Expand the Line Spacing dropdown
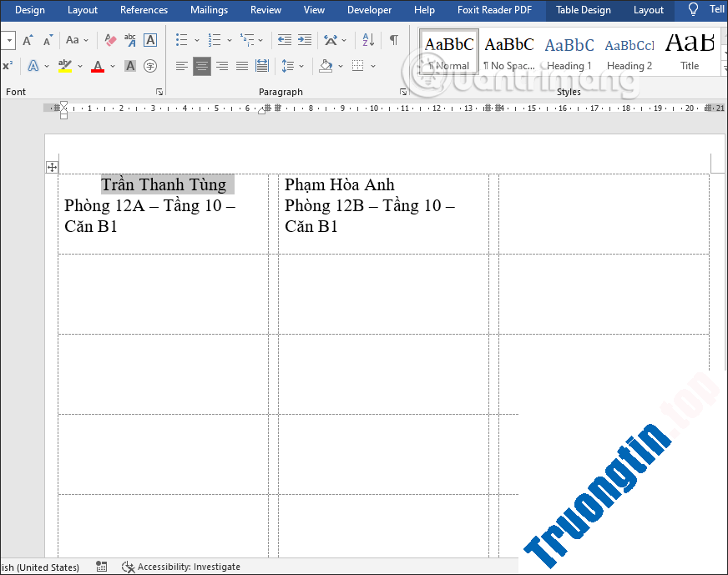Image resolution: width=728 pixels, height=575 pixels. point(301,67)
